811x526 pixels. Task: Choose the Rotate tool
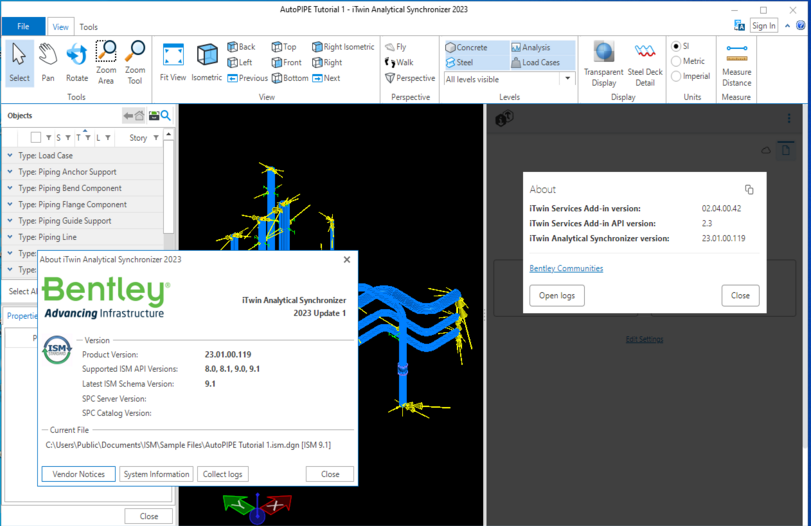77,63
